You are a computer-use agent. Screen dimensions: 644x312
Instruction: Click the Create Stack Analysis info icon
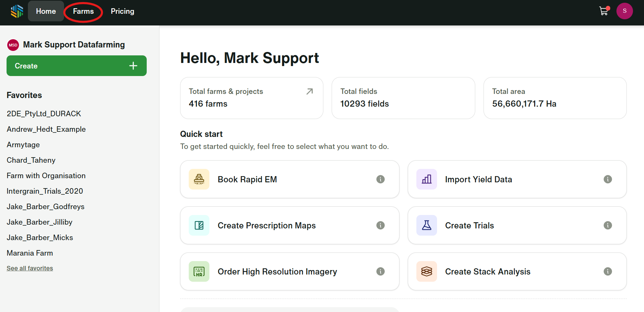(x=607, y=271)
